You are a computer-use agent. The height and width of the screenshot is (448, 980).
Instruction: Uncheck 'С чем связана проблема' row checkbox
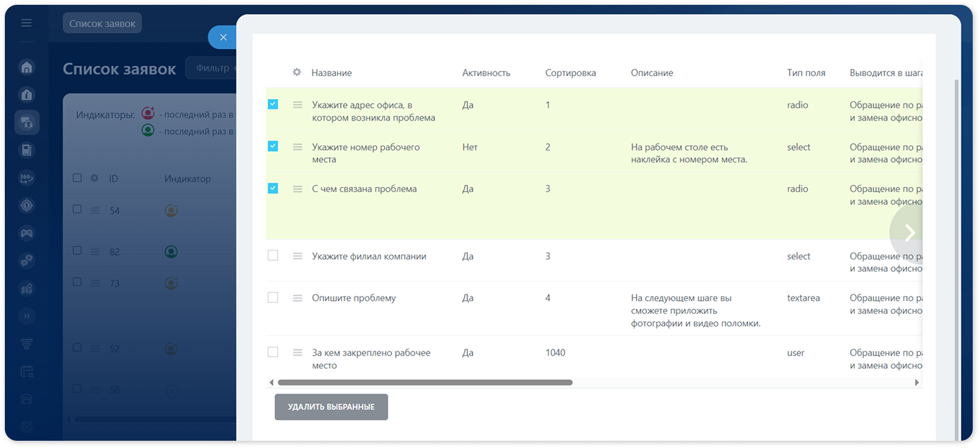point(273,188)
